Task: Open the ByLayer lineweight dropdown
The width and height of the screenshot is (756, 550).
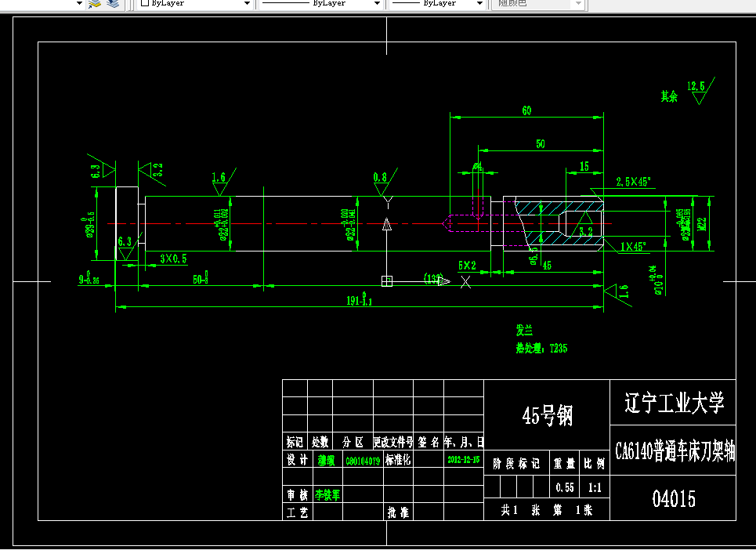Action: [x=479, y=3]
